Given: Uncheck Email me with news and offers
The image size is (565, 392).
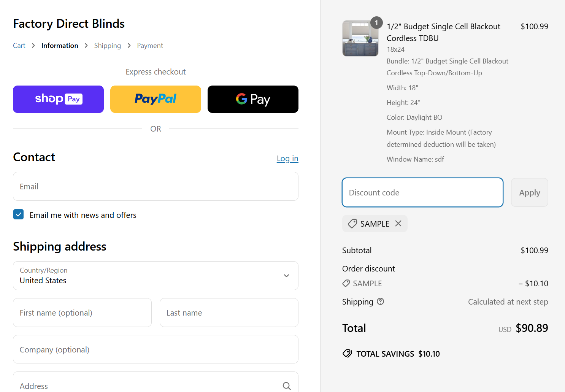Looking at the screenshot, I should (19, 215).
